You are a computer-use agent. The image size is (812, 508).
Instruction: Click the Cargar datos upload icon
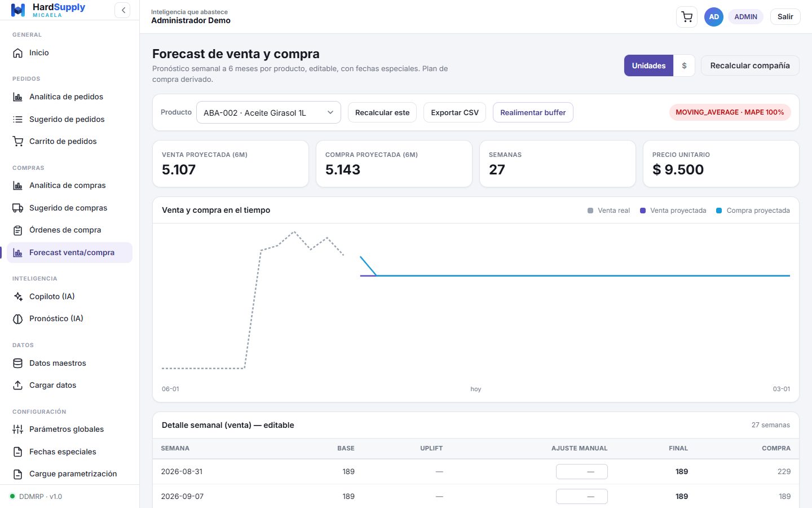click(18, 386)
